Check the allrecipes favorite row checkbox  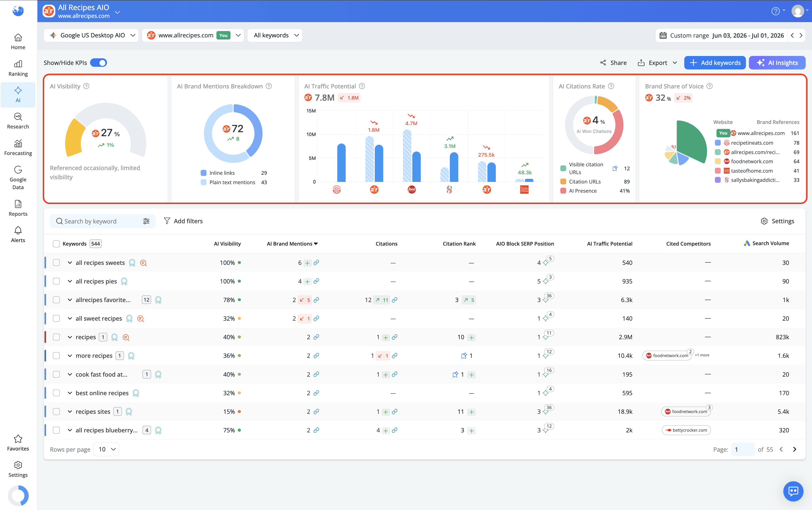pos(56,299)
